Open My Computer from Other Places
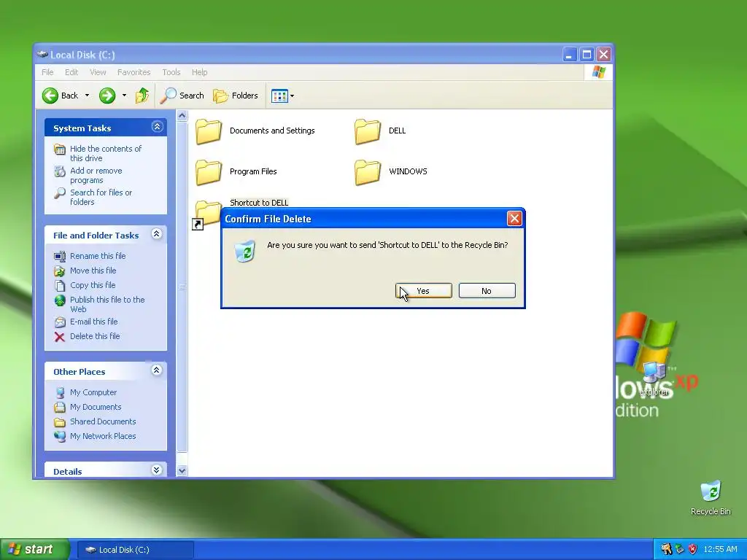The height and width of the screenshot is (560, 747). [x=93, y=392]
